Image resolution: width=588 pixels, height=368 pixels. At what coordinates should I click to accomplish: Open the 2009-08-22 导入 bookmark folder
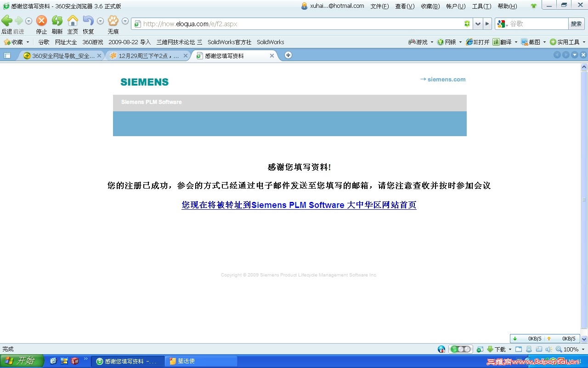click(x=130, y=42)
